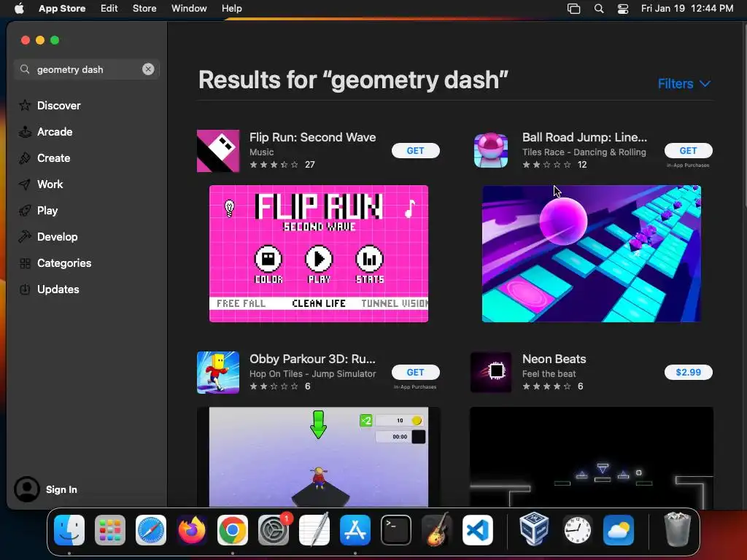This screenshot has height=560, width=747.
Task: Open Spotlight search in menu bar
Action: coord(599,9)
